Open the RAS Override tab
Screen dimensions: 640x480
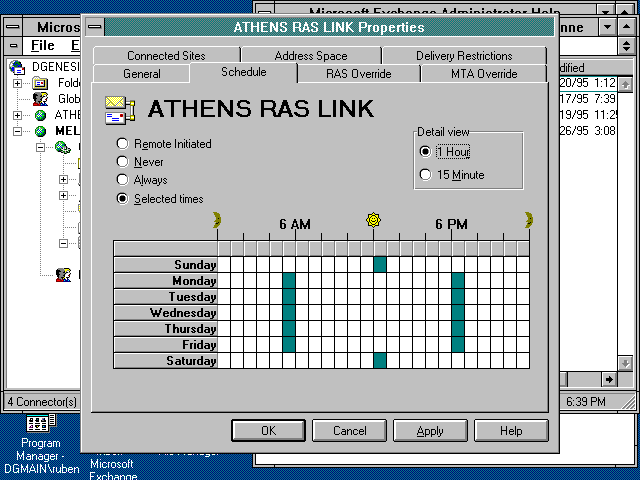pos(358,73)
